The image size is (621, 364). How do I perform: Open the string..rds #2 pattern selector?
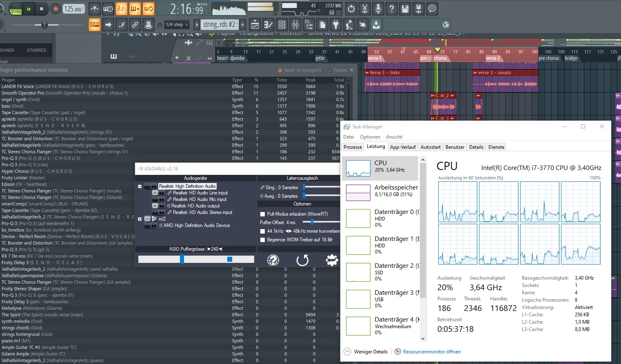(x=219, y=25)
